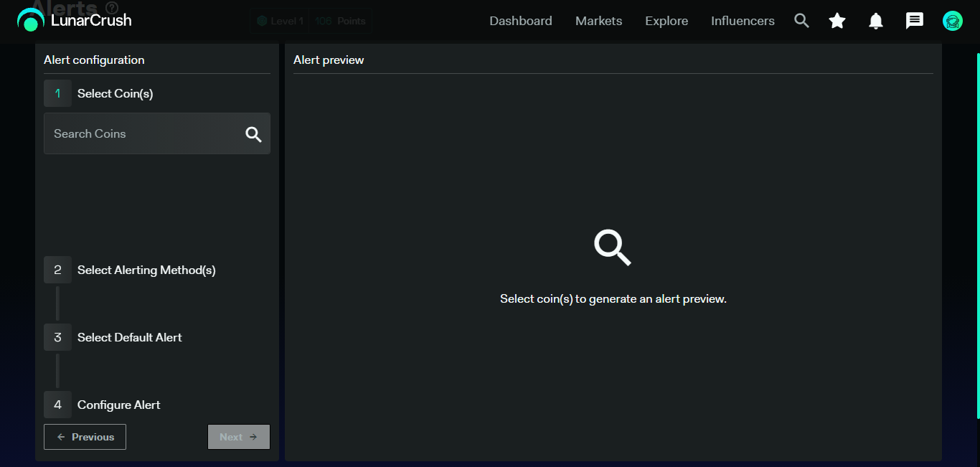Click "Select coin(s) to generate an alert preview." text
The image size is (980, 467).
click(613, 298)
